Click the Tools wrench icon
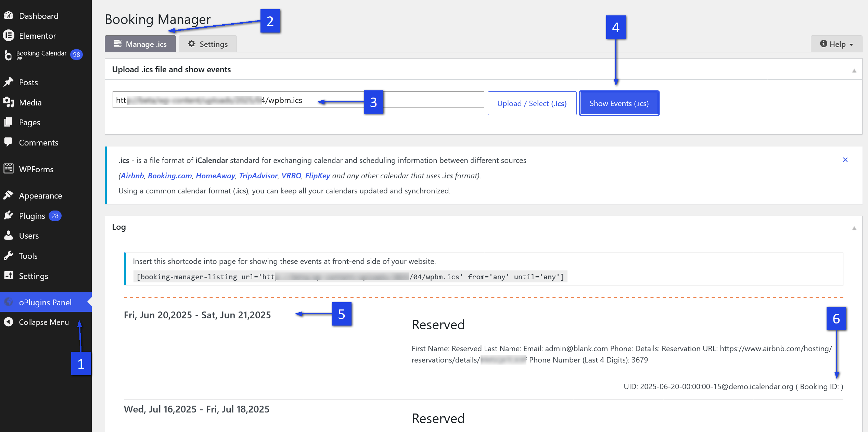The width and height of the screenshot is (868, 432). click(x=9, y=256)
